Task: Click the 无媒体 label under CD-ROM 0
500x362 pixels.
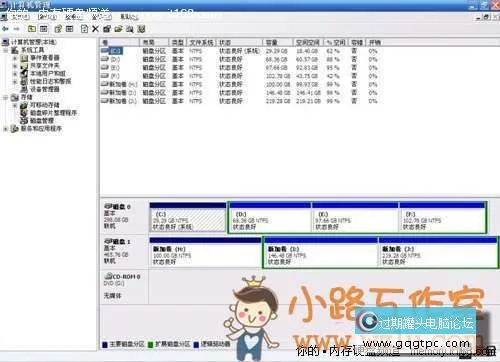Action: pos(112,295)
